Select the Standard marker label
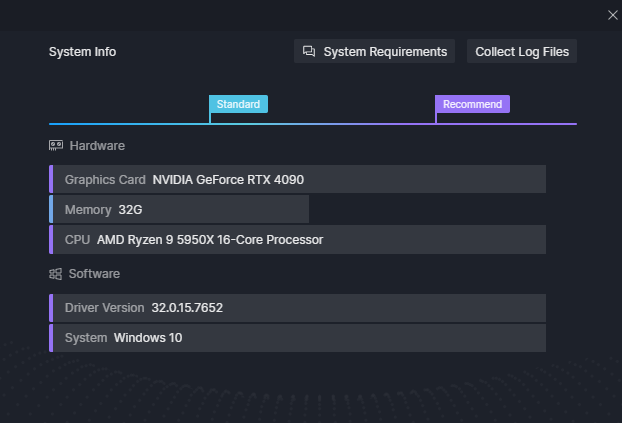This screenshot has width=622, height=423. pyautogui.click(x=238, y=104)
